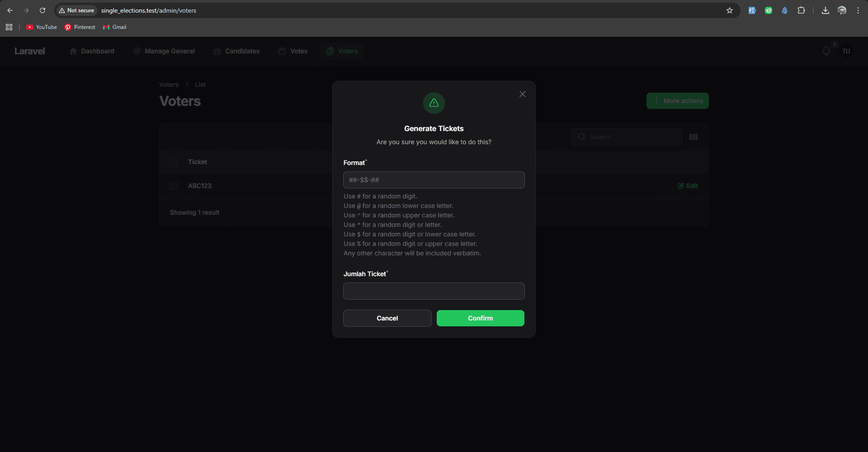Close the Generate Tickets dialog

(522, 94)
